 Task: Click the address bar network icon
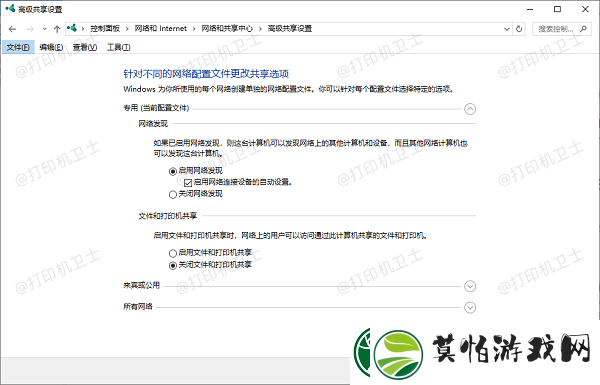coord(72,28)
